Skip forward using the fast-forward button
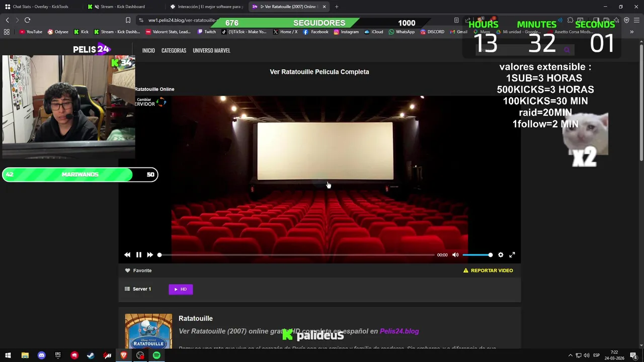Viewport: 644px width, 362px height. [x=150, y=255]
